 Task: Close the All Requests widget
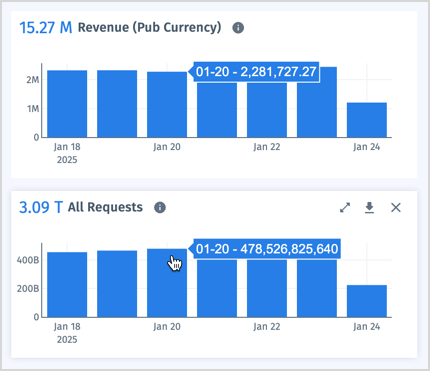396,207
